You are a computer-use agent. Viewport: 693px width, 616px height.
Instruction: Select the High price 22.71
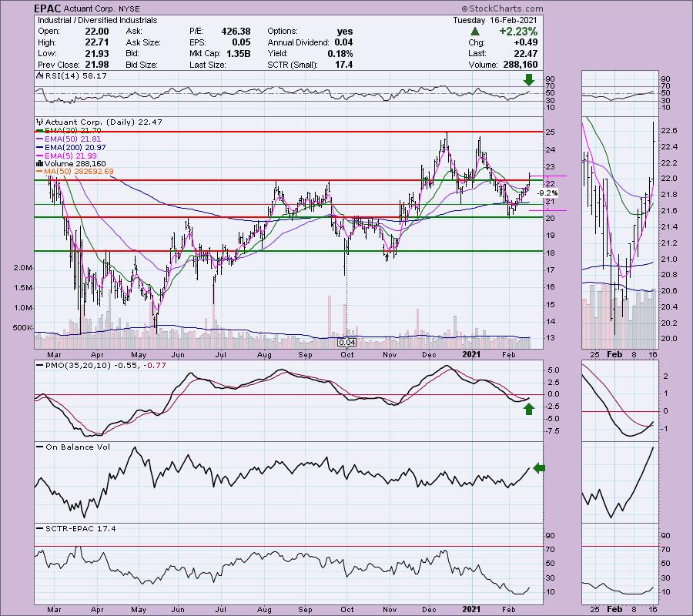tap(97, 42)
